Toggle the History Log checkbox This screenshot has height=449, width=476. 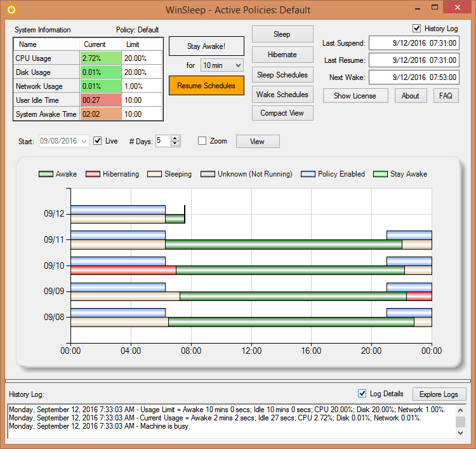[x=416, y=28]
